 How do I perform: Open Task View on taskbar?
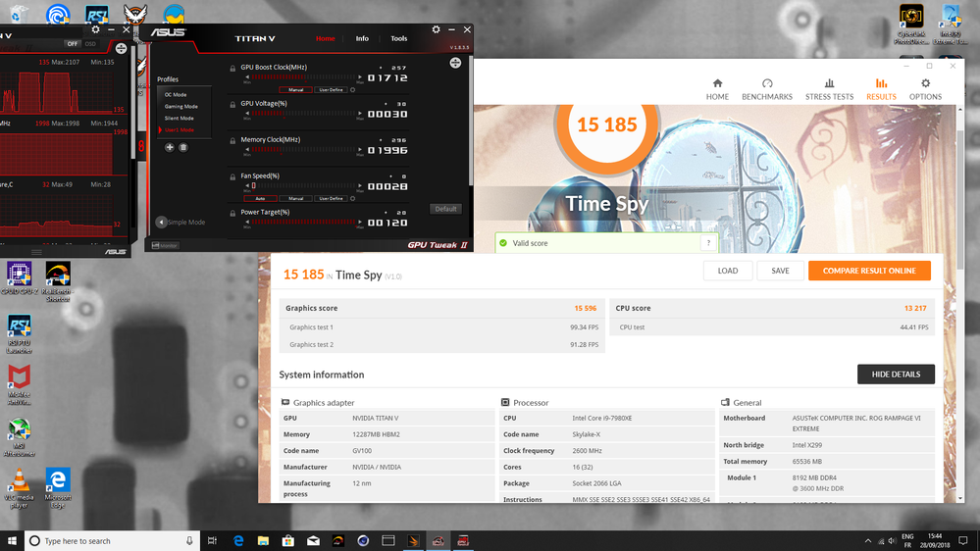click(212, 541)
